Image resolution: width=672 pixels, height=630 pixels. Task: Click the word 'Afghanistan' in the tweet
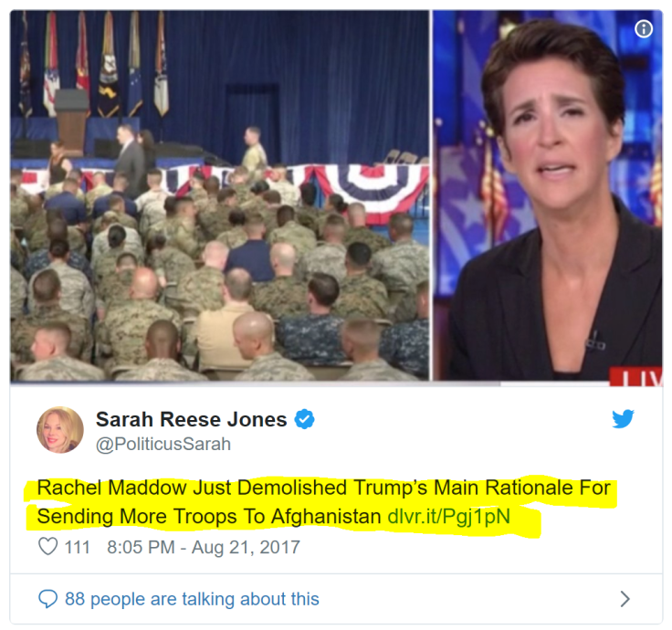pos(326,517)
